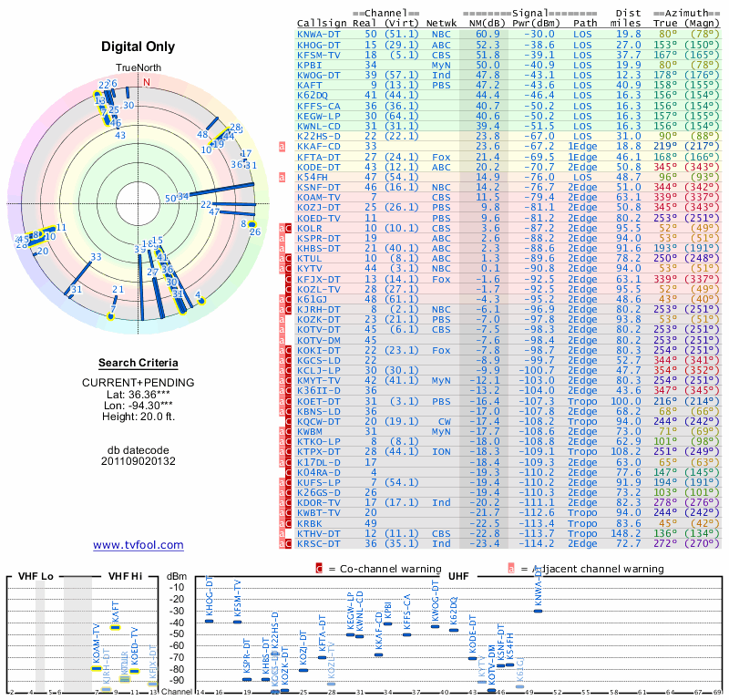
Task: Click the Pwr(dBm) column header
Action: pos(536,24)
